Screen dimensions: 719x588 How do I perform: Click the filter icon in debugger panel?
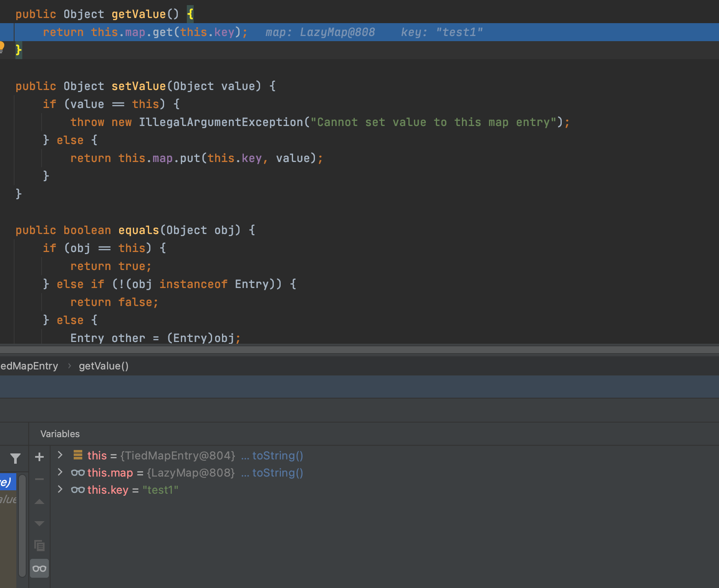(15, 459)
